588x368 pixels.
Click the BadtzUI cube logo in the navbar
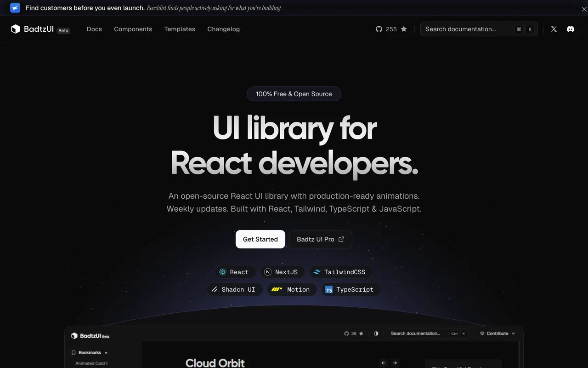[16, 29]
